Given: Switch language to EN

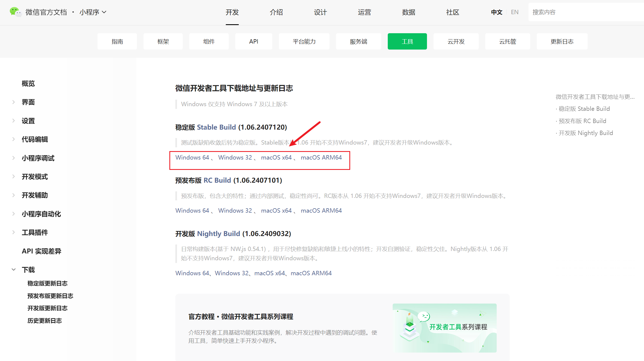Looking at the screenshot, I should [515, 12].
